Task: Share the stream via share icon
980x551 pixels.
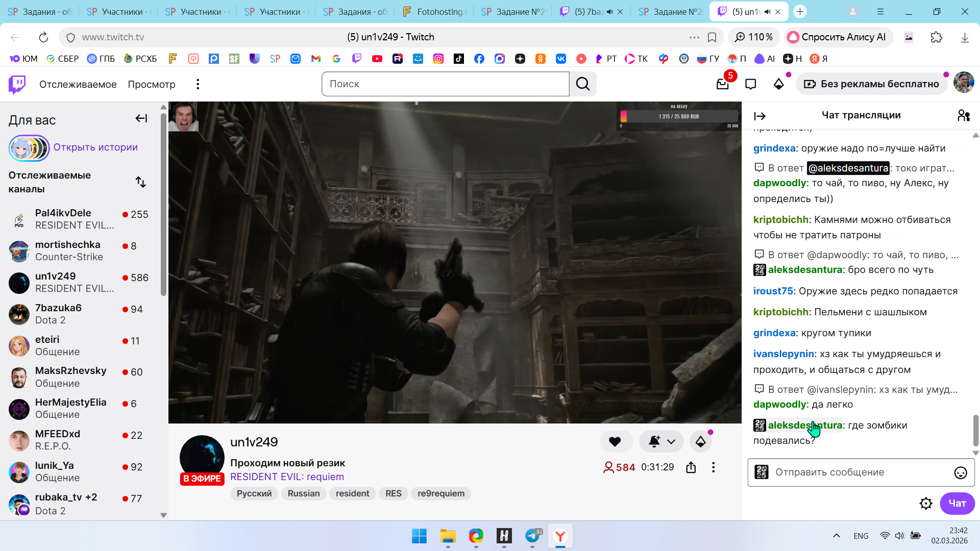Action: point(691,467)
